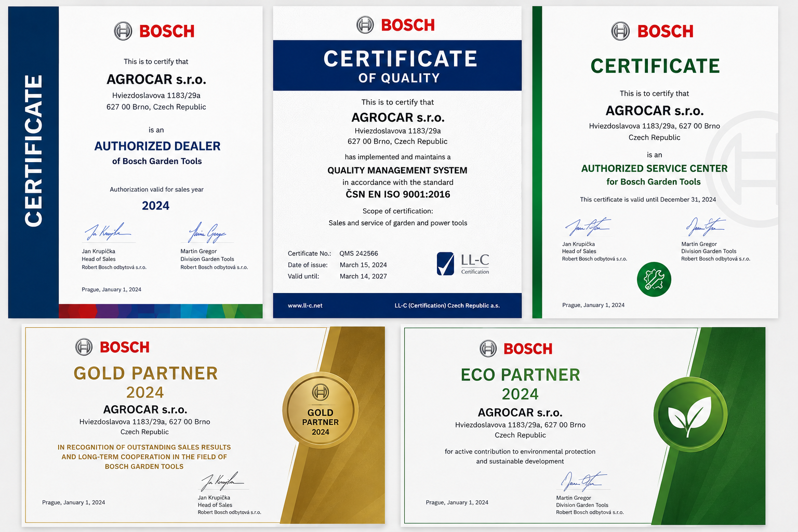The width and height of the screenshot is (798, 532).
Task: Click the issue date March 15, 2024
Action: click(363, 265)
